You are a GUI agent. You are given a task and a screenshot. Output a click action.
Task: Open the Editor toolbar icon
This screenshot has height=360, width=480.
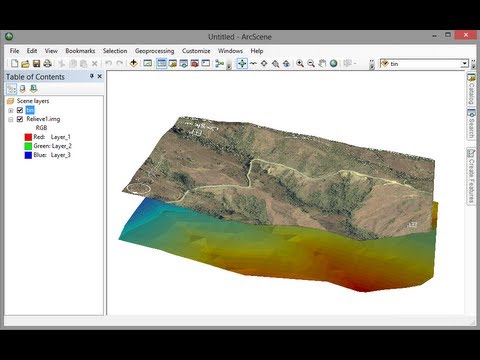[x=147, y=63]
